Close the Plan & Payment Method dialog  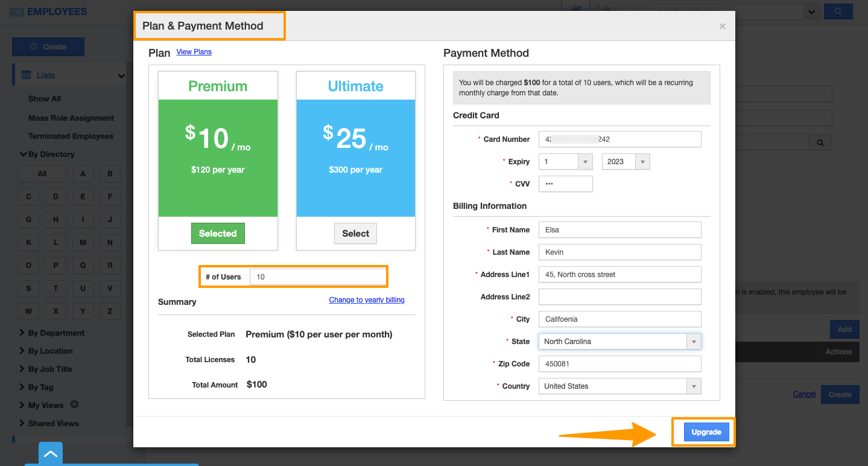(x=722, y=27)
